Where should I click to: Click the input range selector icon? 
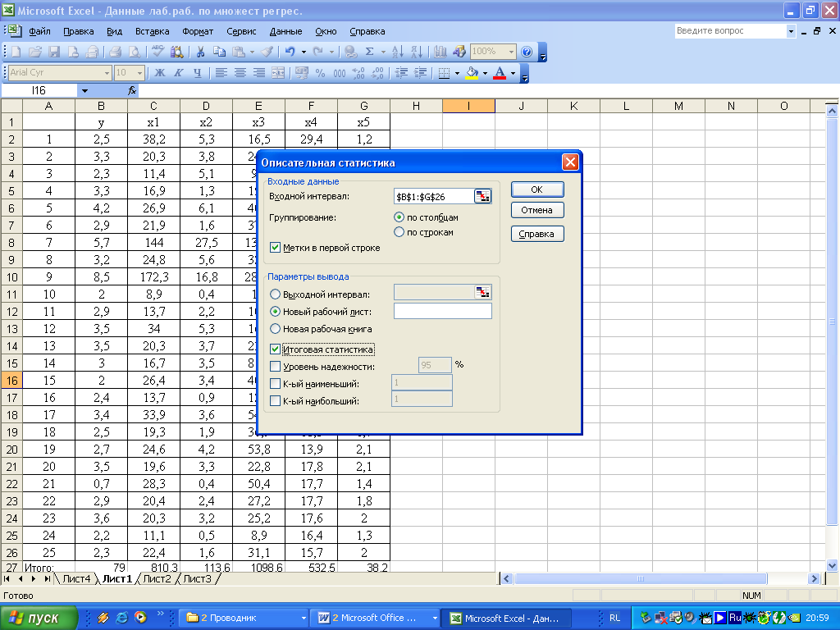(x=482, y=197)
